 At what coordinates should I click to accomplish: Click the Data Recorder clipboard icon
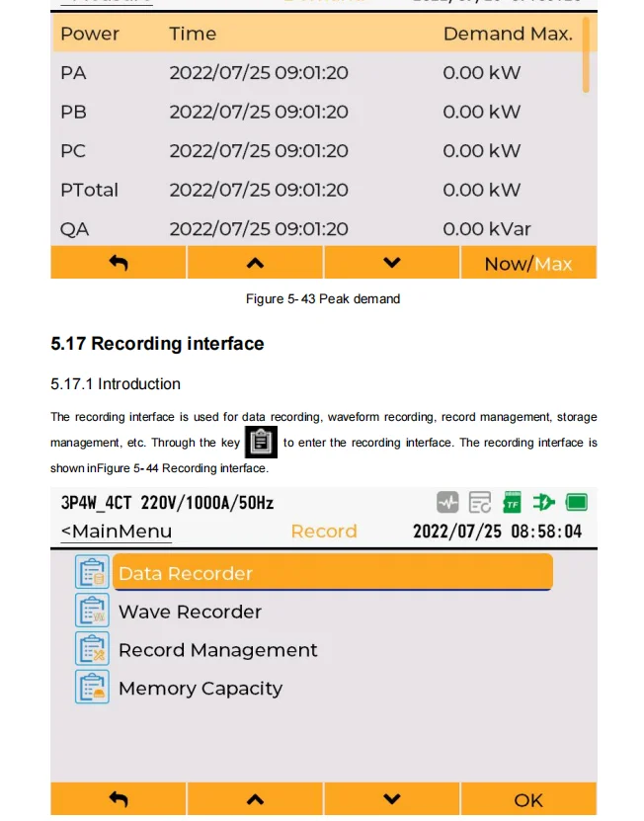(x=92, y=572)
